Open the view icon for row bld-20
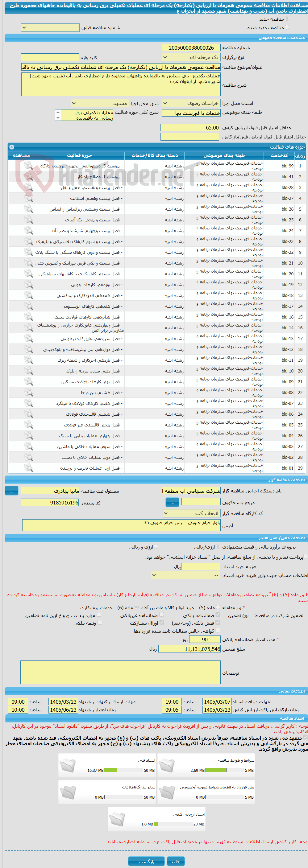 tap(28, 274)
